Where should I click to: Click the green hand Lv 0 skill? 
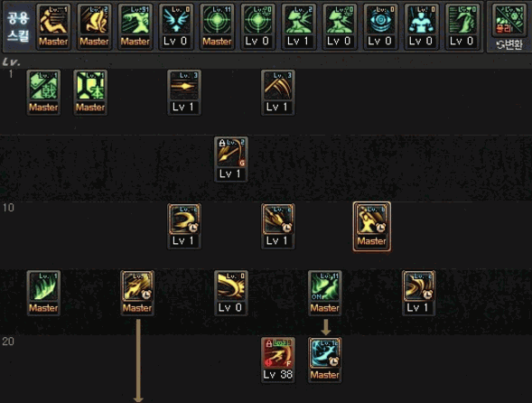(x=462, y=27)
